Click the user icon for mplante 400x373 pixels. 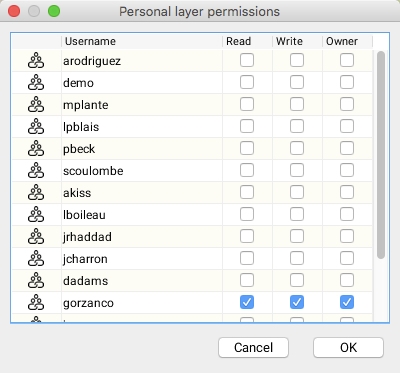pyautogui.click(x=36, y=105)
